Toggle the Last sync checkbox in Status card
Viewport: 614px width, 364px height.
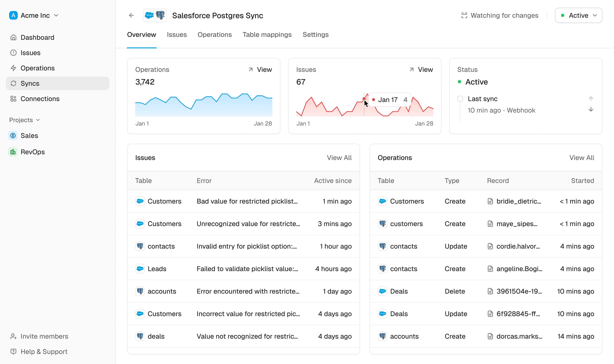point(460,99)
